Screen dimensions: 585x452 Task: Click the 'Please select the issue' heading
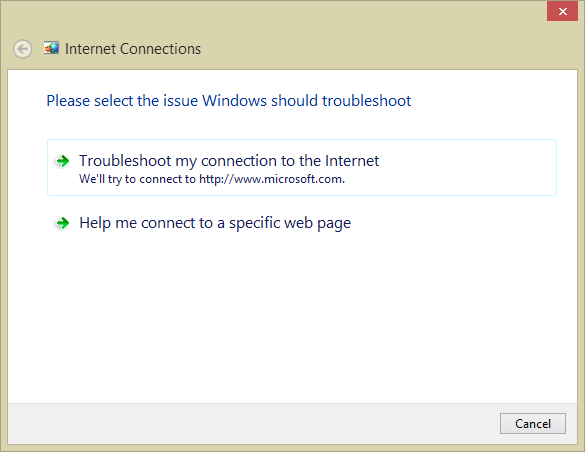point(229,101)
